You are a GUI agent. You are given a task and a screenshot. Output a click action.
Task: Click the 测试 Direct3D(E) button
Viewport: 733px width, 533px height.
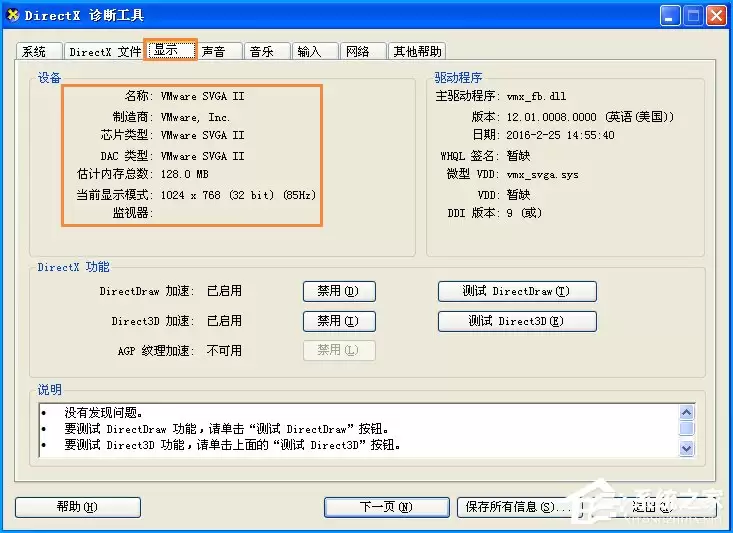tap(517, 321)
